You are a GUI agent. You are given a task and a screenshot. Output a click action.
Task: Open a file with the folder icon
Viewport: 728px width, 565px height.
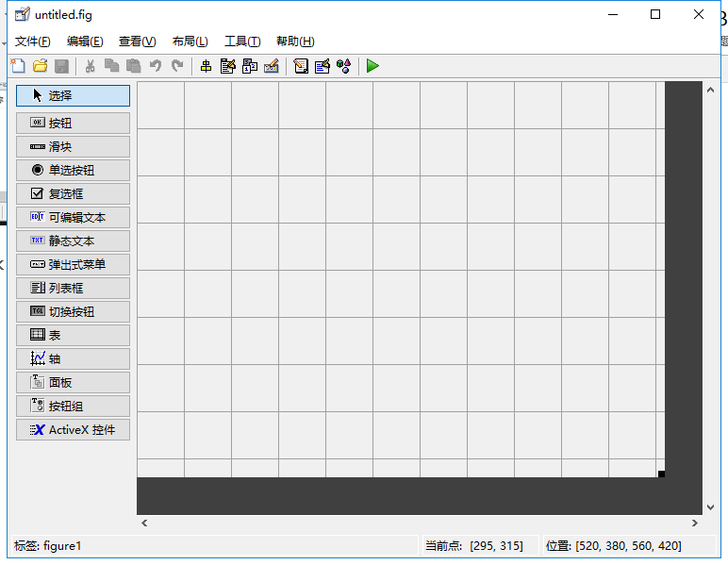pyautogui.click(x=41, y=66)
